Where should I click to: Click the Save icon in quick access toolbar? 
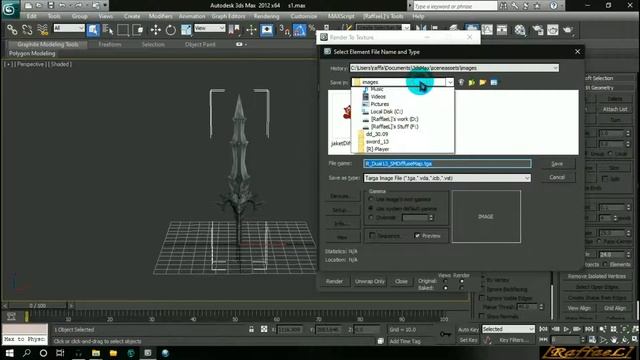tap(51, 6)
